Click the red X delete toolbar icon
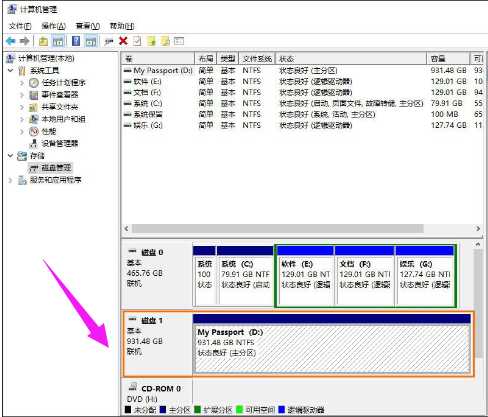Screen dimensions: 488x417 coord(123,41)
